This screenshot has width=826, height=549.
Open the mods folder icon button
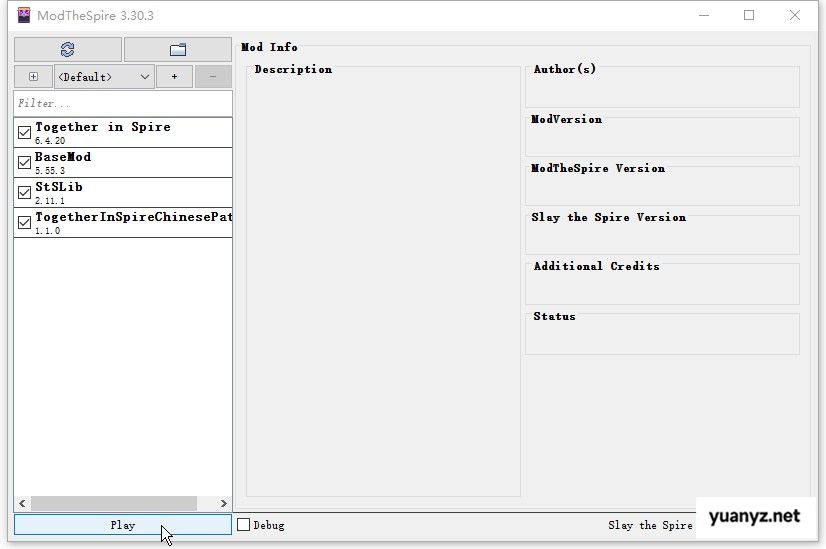tap(178, 50)
